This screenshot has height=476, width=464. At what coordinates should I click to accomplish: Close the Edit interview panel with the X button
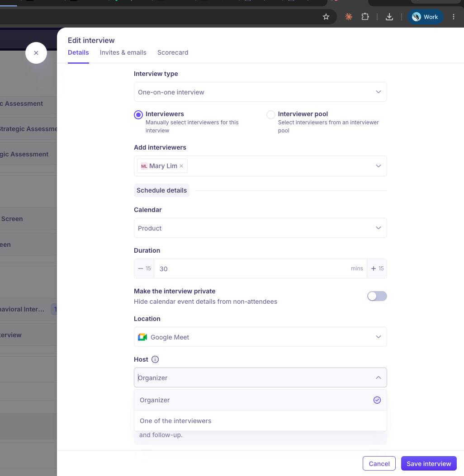coord(36,53)
